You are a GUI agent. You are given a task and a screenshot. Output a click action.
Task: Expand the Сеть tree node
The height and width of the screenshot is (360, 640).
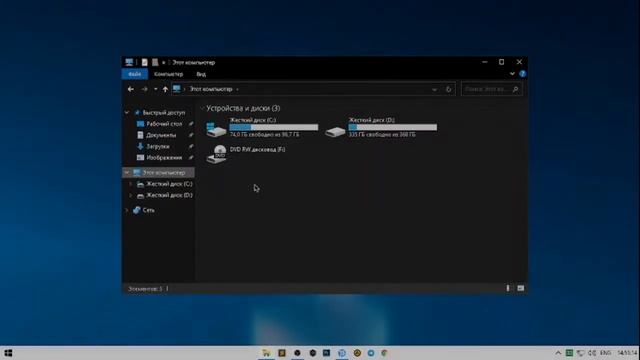coord(127,210)
